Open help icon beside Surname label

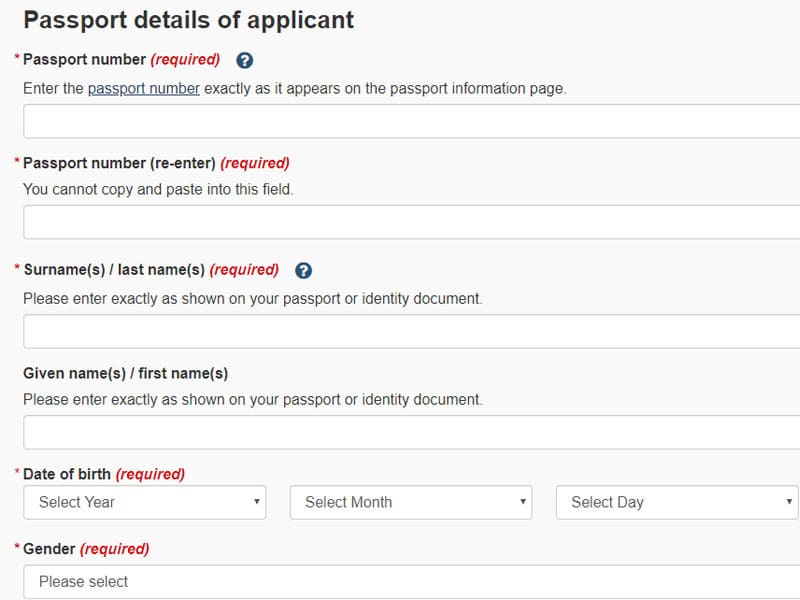coord(304,270)
